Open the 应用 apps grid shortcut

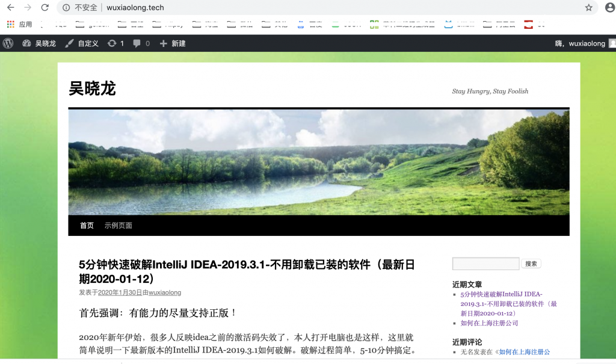[19, 25]
